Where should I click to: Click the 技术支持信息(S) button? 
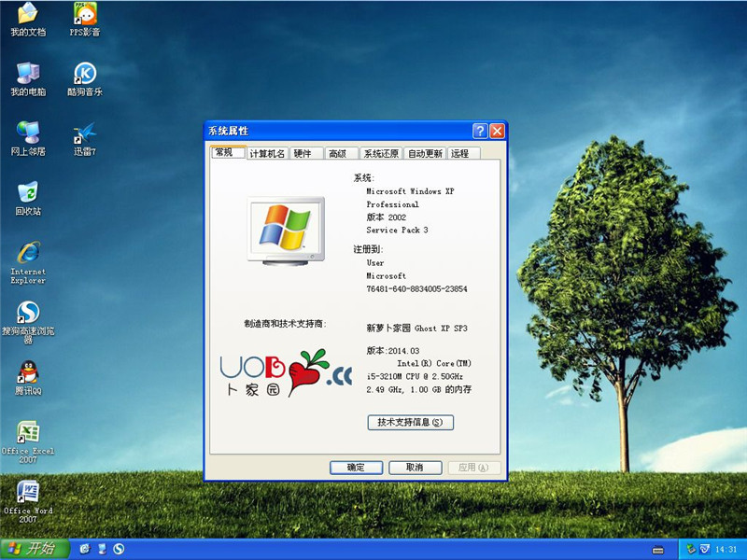[x=410, y=423]
